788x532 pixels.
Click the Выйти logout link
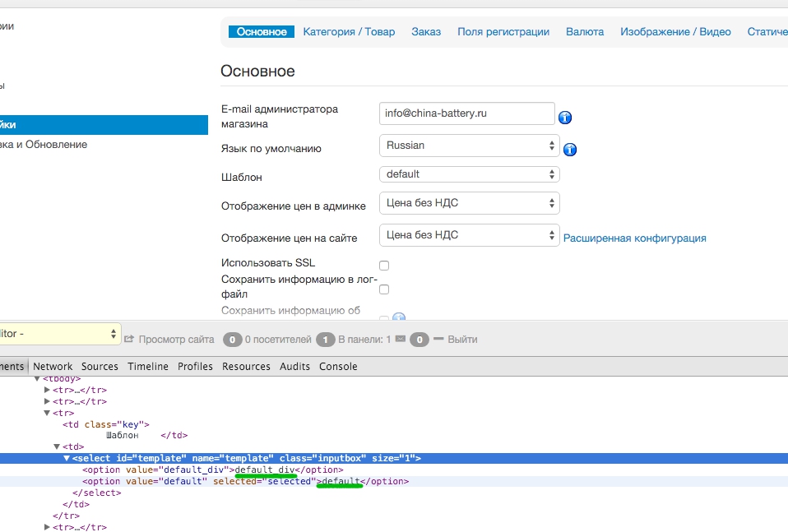[x=462, y=340]
